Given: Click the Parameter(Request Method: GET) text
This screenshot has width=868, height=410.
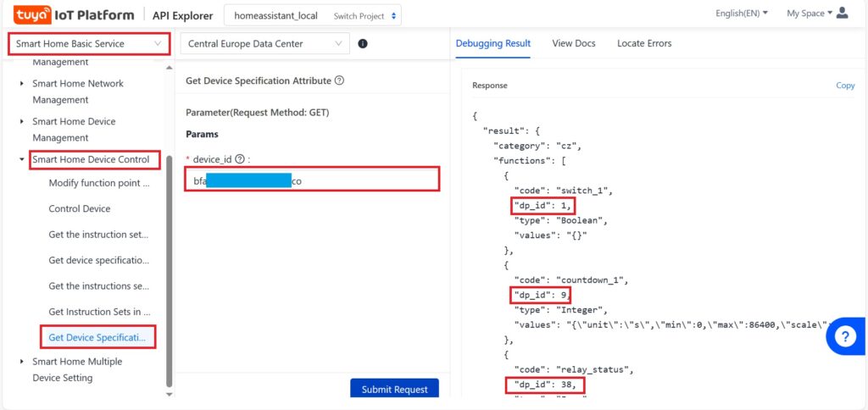Looking at the screenshot, I should click(x=258, y=113).
